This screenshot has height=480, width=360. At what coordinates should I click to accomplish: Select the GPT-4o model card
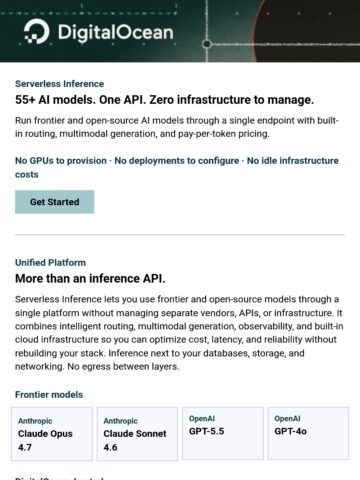point(308,433)
